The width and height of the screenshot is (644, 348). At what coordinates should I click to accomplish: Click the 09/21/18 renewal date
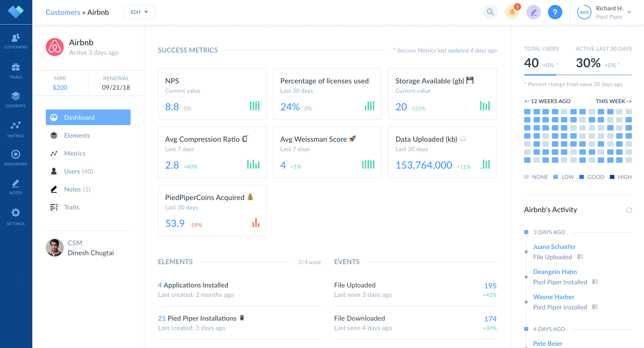(x=116, y=87)
